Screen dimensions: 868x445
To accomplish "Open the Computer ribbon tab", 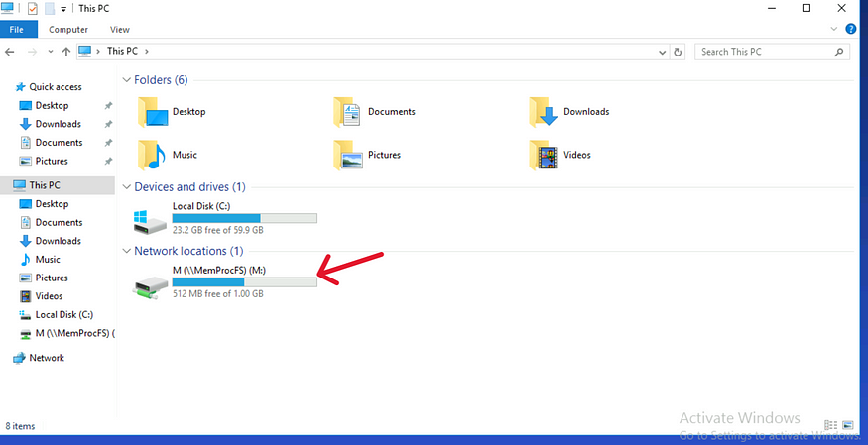I will [x=68, y=30].
